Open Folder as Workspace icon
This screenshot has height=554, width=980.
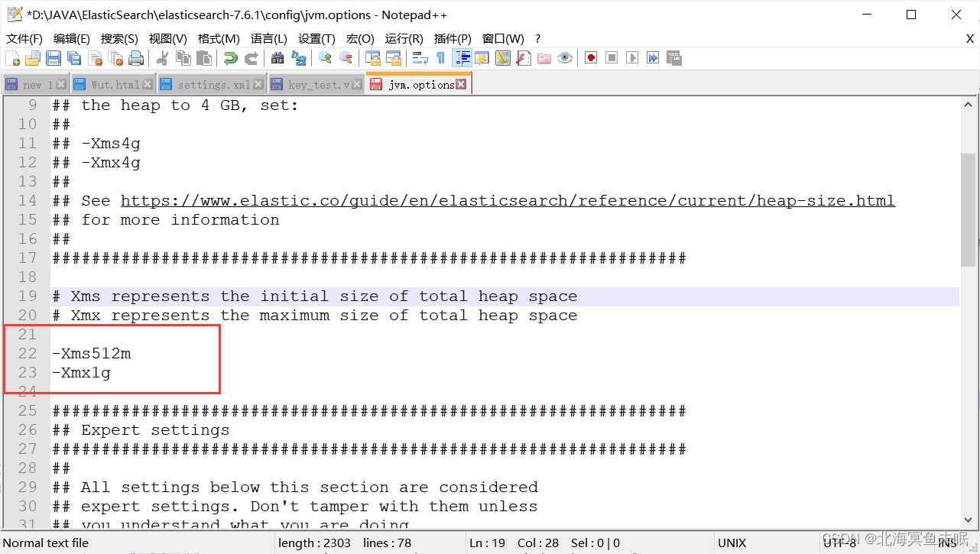pos(544,58)
